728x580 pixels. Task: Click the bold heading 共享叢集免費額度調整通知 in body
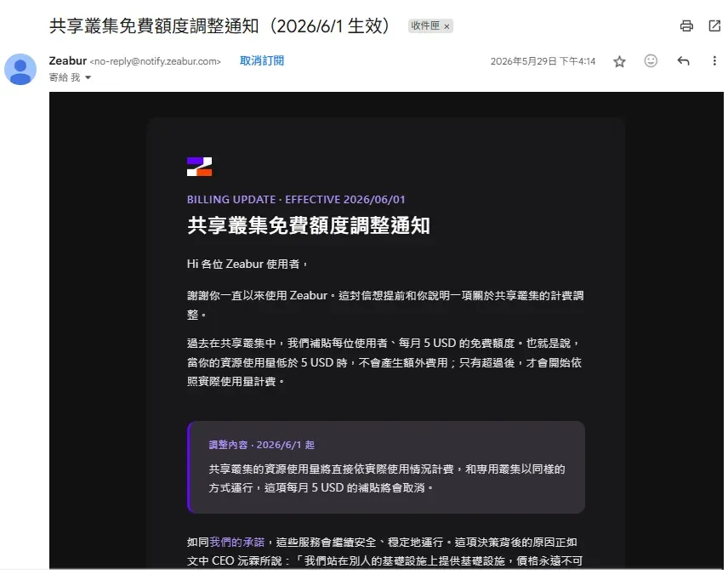pos(308,225)
